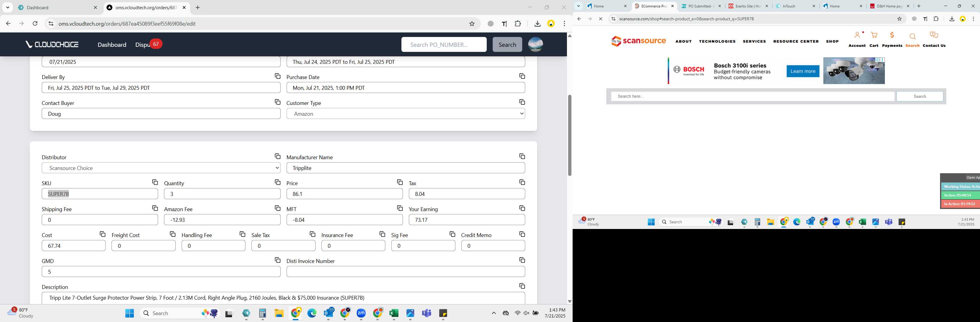Open the Distributor dropdown
The width and height of the screenshot is (980, 322).
161,168
